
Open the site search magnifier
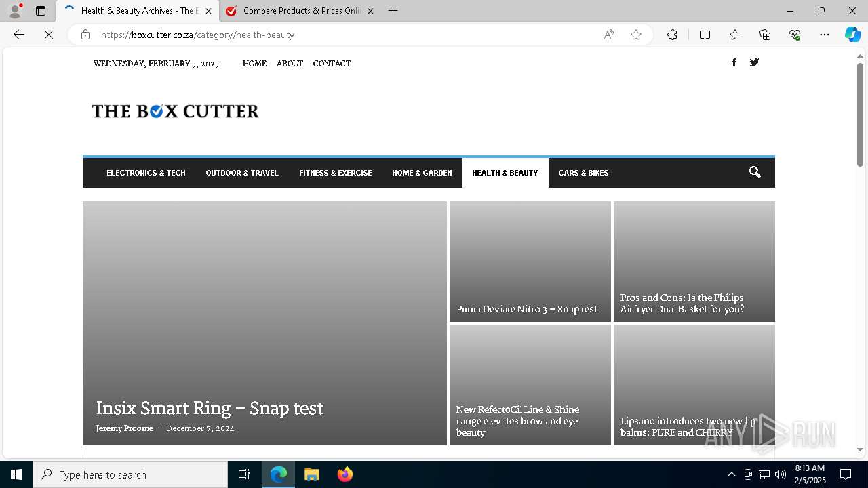point(755,172)
